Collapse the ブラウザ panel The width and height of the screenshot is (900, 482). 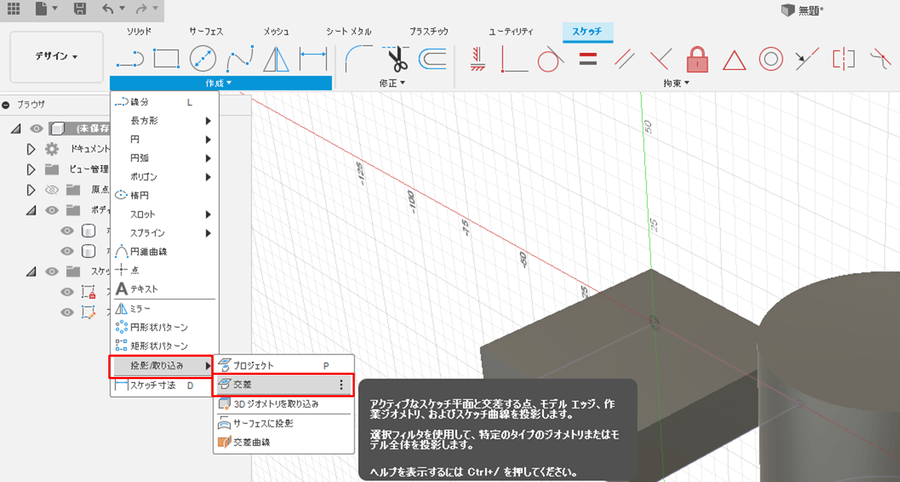(x=6, y=105)
